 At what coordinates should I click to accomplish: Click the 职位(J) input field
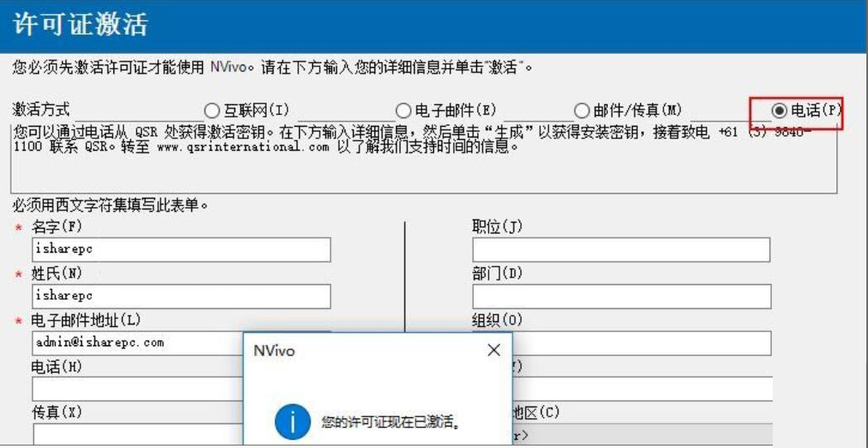[x=621, y=250]
